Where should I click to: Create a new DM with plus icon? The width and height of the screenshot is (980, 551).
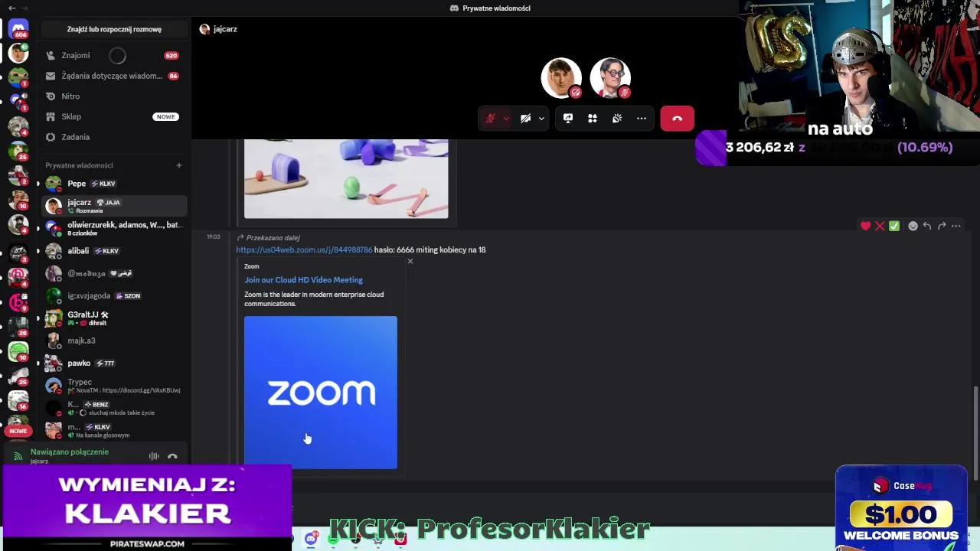tap(178, 165)
